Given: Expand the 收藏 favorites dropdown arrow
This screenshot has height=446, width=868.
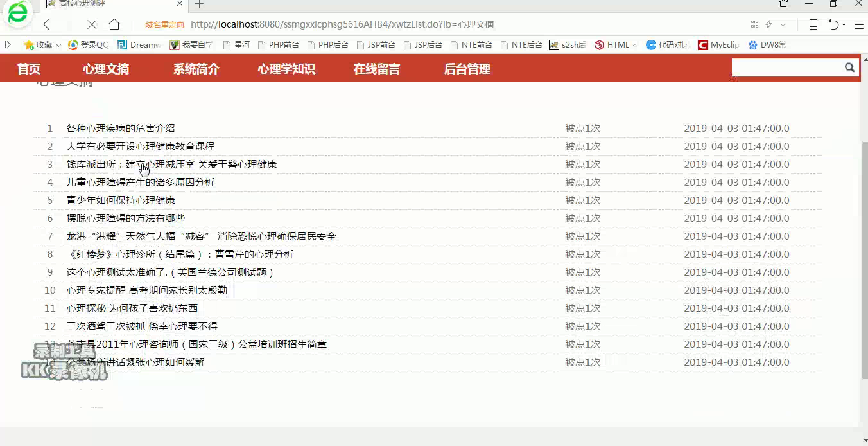Looking at the screenshot, I should point(58,46).
